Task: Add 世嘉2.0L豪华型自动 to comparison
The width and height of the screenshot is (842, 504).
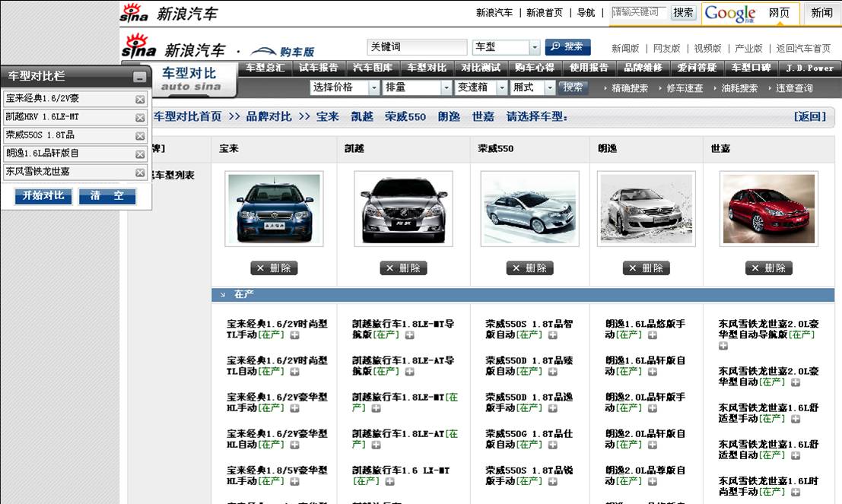Action: pyautogui.click(x=796, y=382)
